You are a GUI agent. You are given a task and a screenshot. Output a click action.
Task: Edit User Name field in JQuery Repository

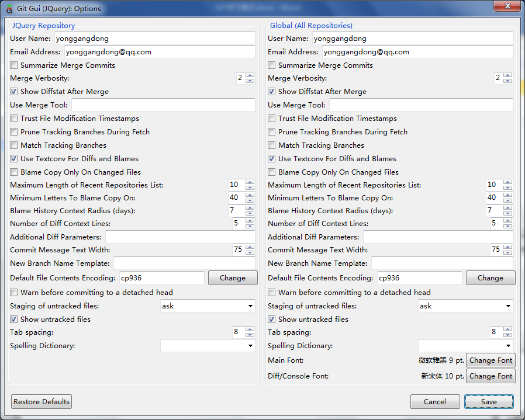coord(155,39)
